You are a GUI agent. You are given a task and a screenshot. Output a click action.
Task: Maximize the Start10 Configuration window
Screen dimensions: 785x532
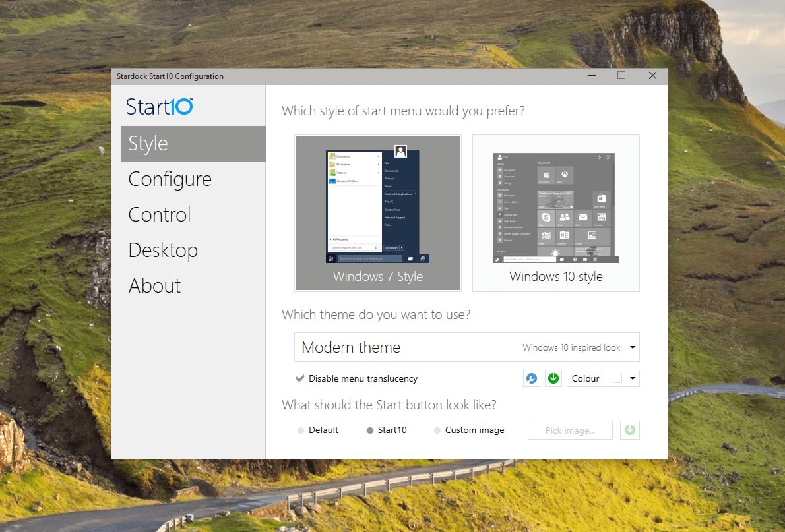click(621, 76)
